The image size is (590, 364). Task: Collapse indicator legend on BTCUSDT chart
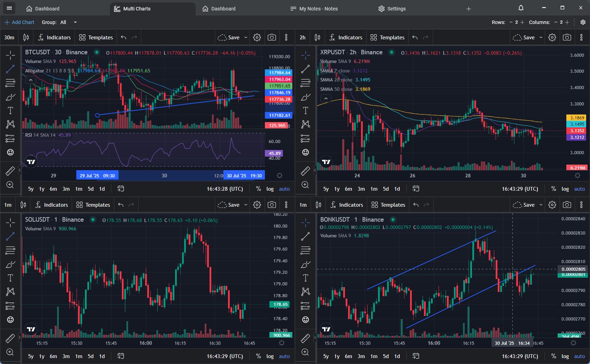31,80
